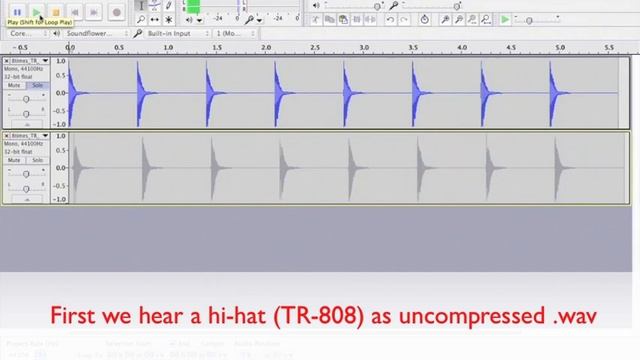The width and height of the screenshot is (640, 360).
Task: Fit selection in the window
Action: pyautogui.click(x=472, y=19)
